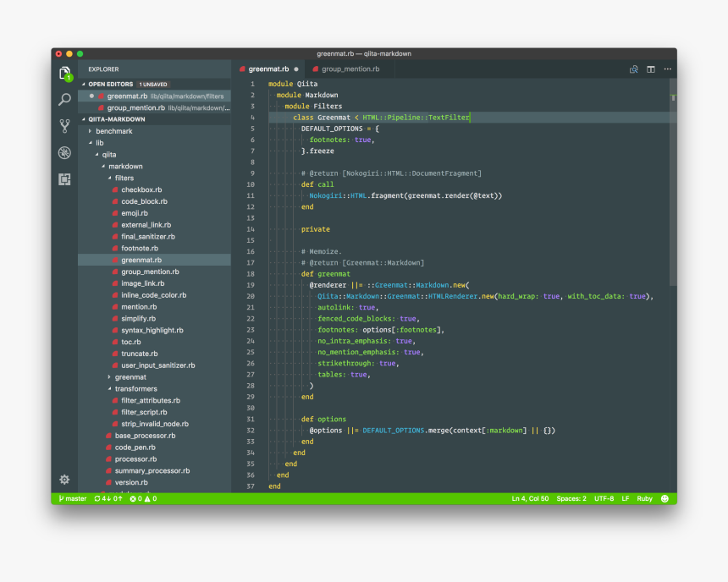Change indentation via Spaces: 2

[x=571, y=498]
